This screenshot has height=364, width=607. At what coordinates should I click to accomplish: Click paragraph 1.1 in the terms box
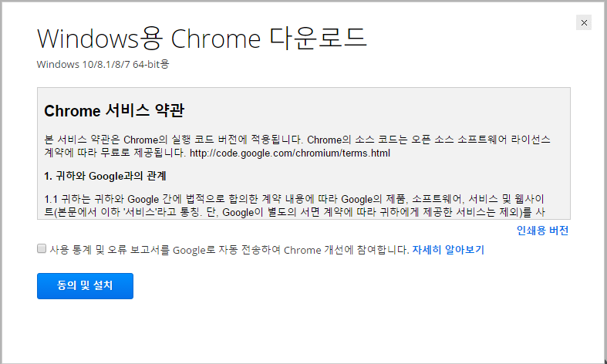[x=295, y=206]
